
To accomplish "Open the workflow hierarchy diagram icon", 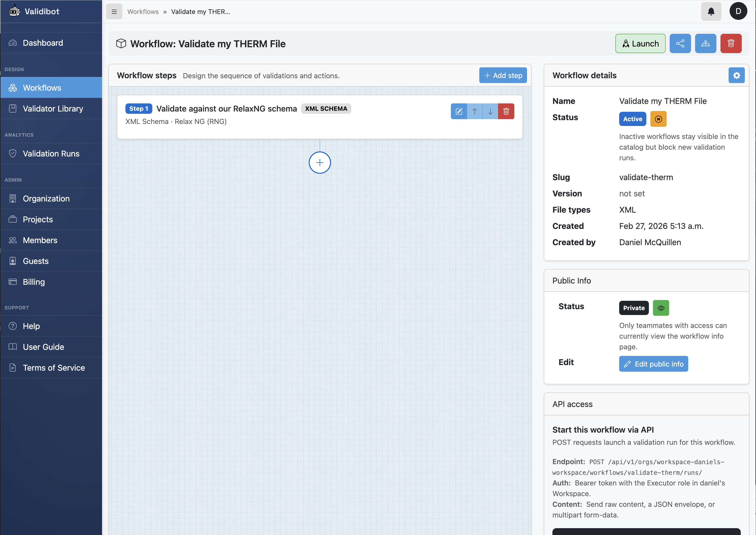I will 706,43.
